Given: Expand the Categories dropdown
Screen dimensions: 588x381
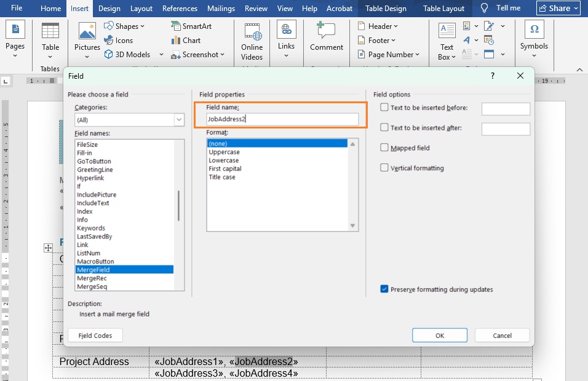Looking at the screenshot, I should tap(179, 120).
